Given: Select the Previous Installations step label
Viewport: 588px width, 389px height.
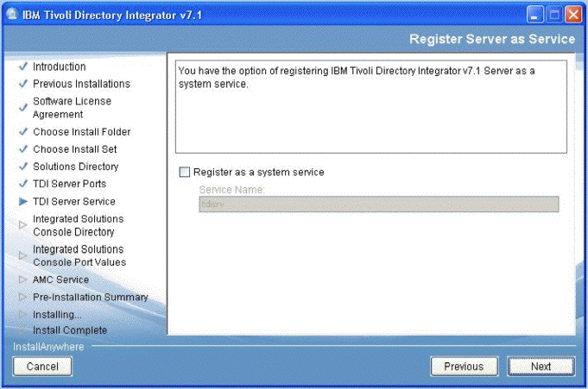Looking at the screenshot, I should pos(81,84).
